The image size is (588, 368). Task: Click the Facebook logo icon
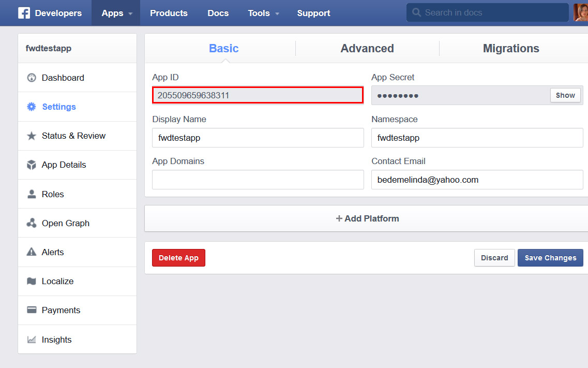[x=24, y=13]
